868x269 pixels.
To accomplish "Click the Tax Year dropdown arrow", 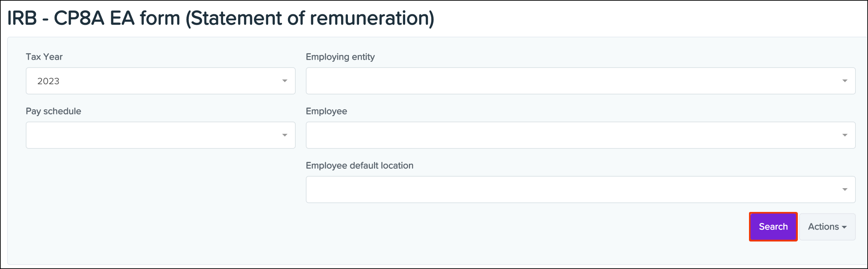I will (284, 81).
